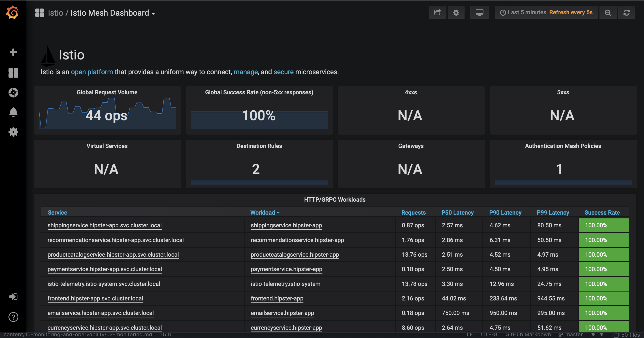Click the Alerting bell icon
The image size is (644, 338).
coord(12,112)
